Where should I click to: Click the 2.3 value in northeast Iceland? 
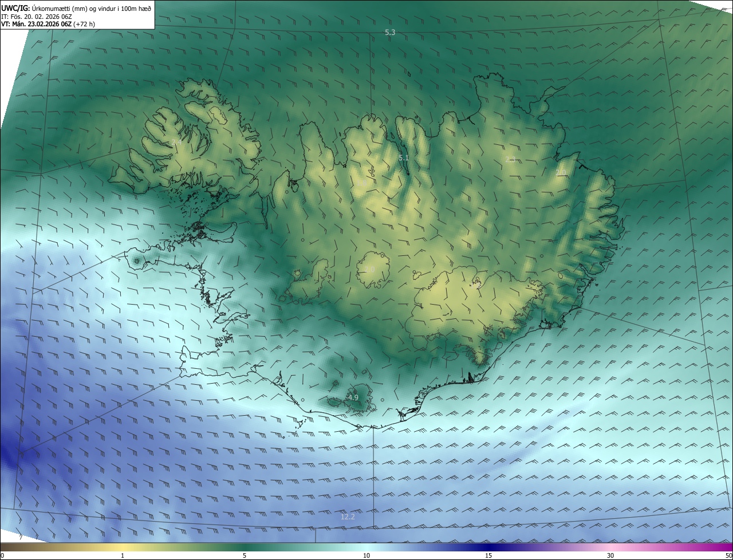[511, 159]
